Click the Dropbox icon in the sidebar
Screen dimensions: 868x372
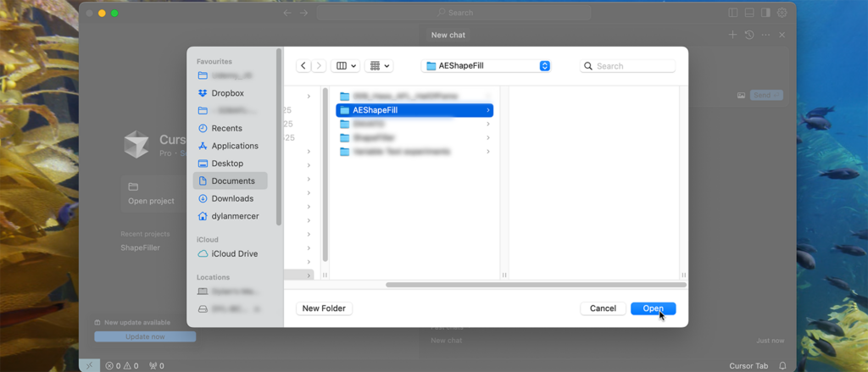[x=203, y=93]
